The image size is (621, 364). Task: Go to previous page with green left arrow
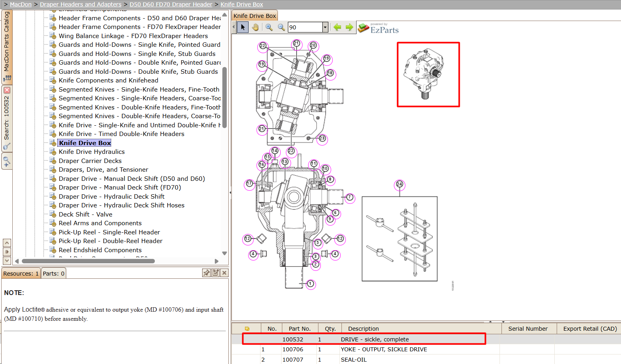tap(337, 27)
